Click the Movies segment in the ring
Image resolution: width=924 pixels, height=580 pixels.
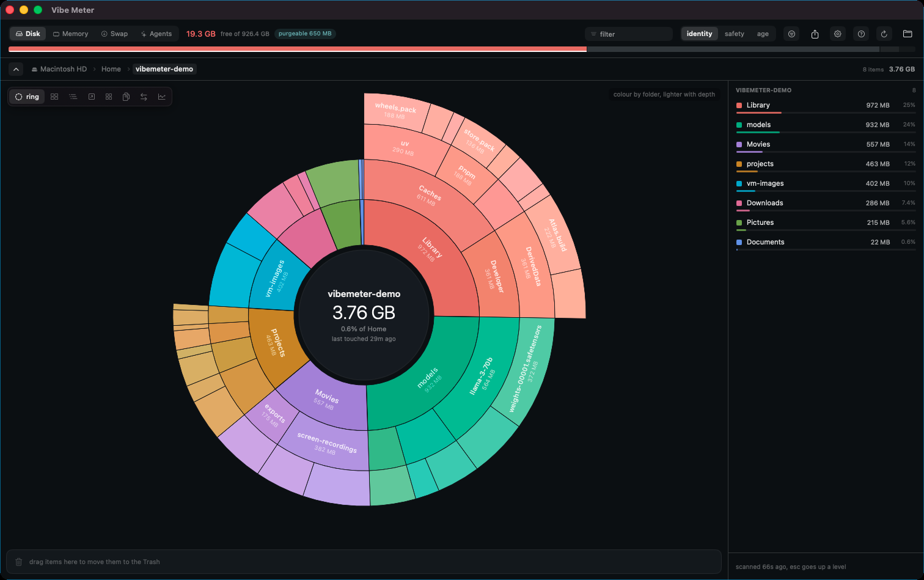click(327, 397)
